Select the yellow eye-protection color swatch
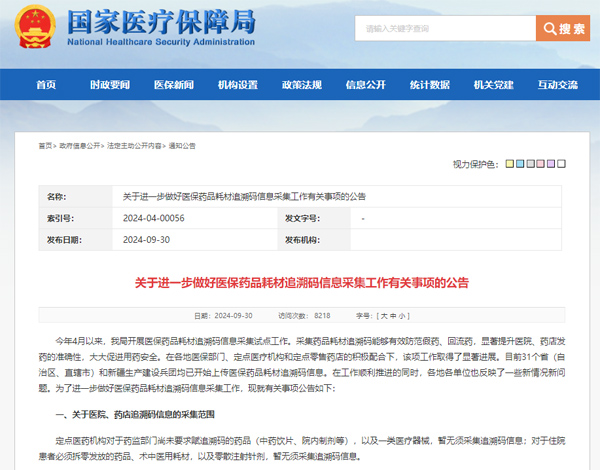 (x=509, y=163)
